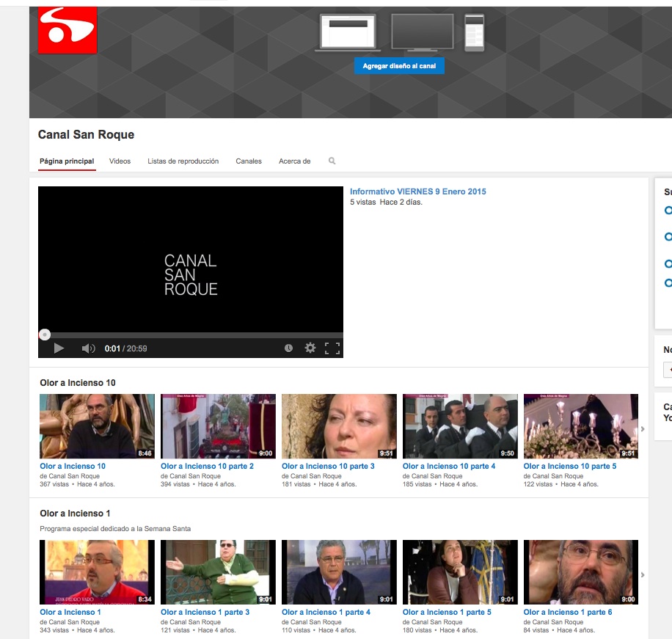Screen dimensions: 672x639
Task: Show next videos in Olor a Incienso 1 row
Action: 643,574
